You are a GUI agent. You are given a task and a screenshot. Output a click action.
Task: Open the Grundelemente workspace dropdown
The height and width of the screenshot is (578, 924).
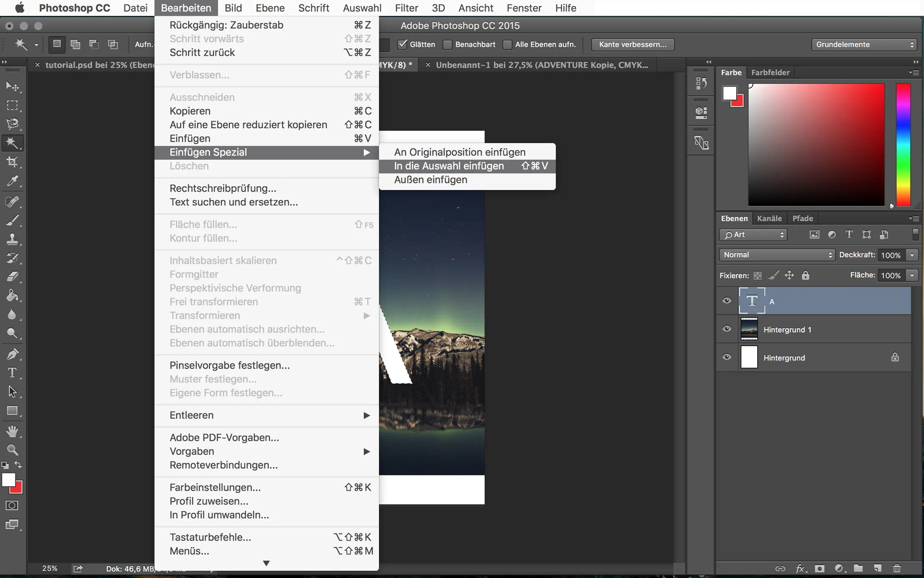point(864,44)
